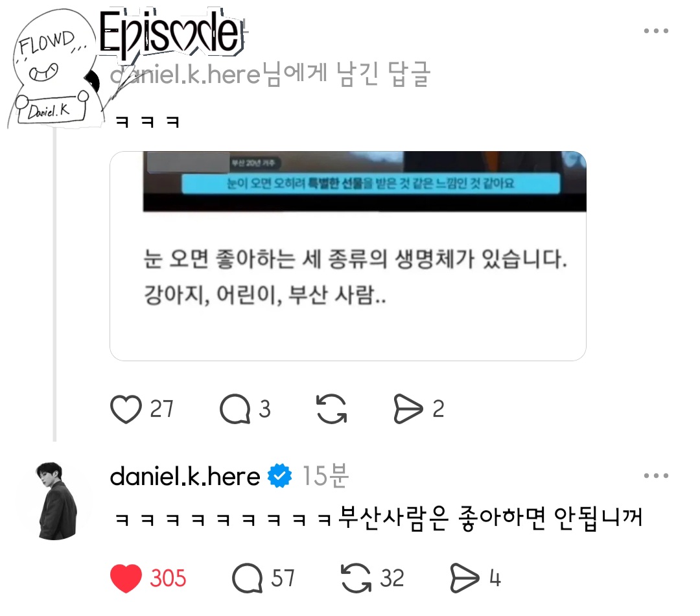Click the 305 like count number
Screen dimensions: 700x616
pyautogui.click(x=168, y=578)
